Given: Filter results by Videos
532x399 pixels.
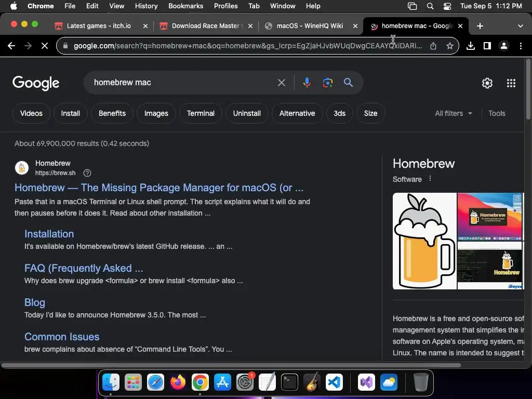Looking at the screenshot, I should [x=31, y=113].
